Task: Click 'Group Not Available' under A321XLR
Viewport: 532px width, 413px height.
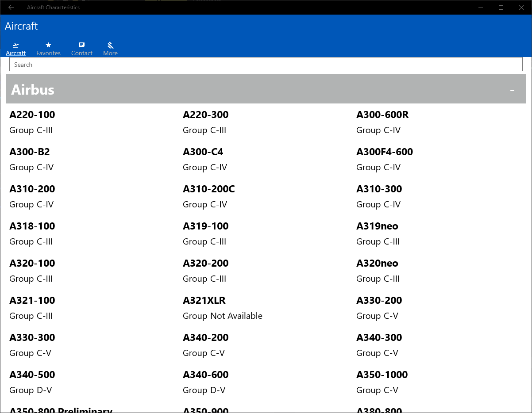Action: coord(223,316)
